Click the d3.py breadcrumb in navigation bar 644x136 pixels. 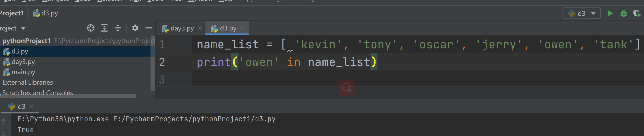tap(49, 13)
